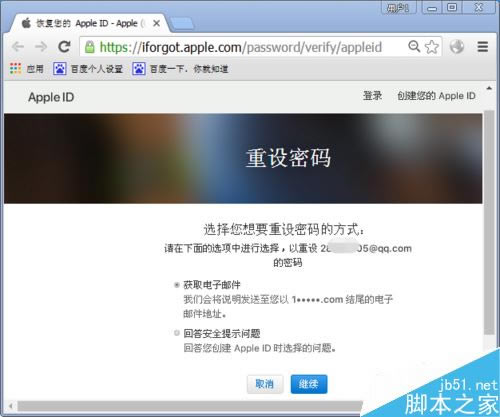Click the Apple ID logo heading

click(x=51, y=97)
